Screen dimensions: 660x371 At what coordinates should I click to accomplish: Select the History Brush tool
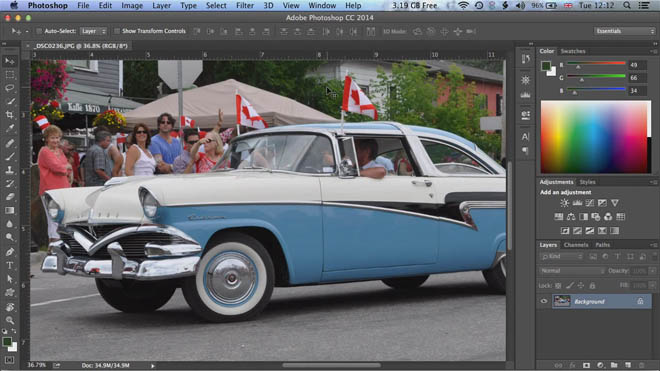[x=10, y=184]
